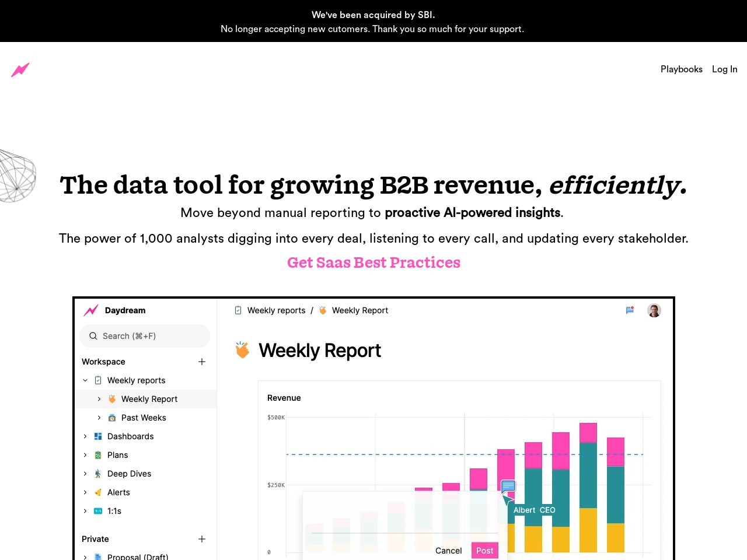Viewport: 747px width, 560px height.
Task: Click the Past Weeks clock icon
Action: tap(112, 418)
